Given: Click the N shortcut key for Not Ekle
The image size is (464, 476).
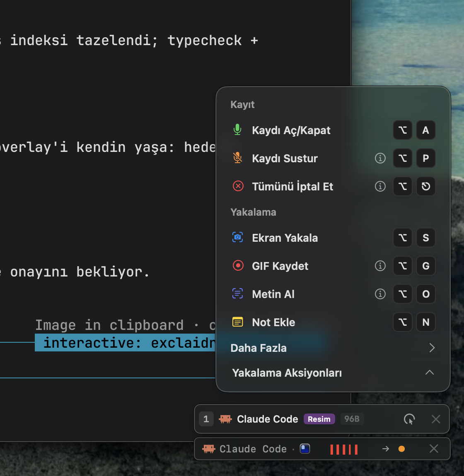Looking at the screenshot, I should point(426,322).
